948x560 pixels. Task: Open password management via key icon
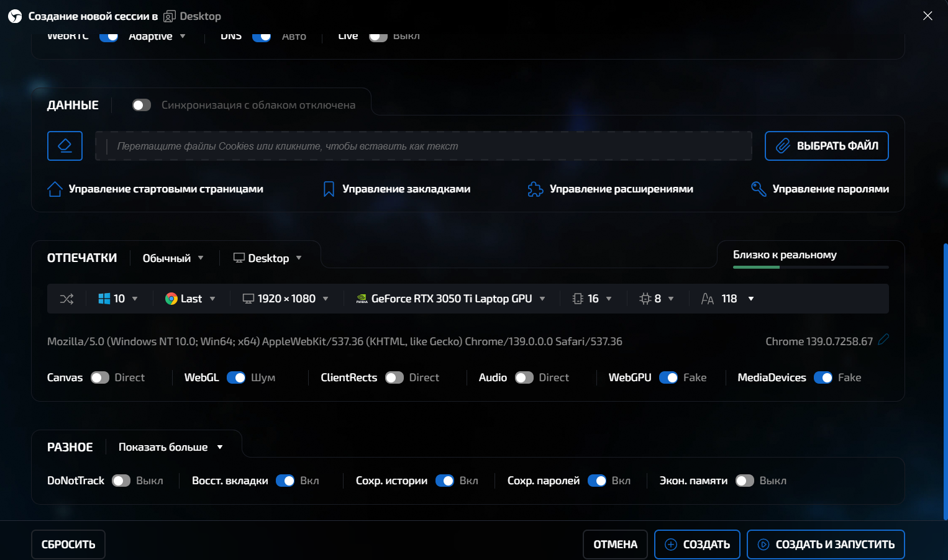758,189
